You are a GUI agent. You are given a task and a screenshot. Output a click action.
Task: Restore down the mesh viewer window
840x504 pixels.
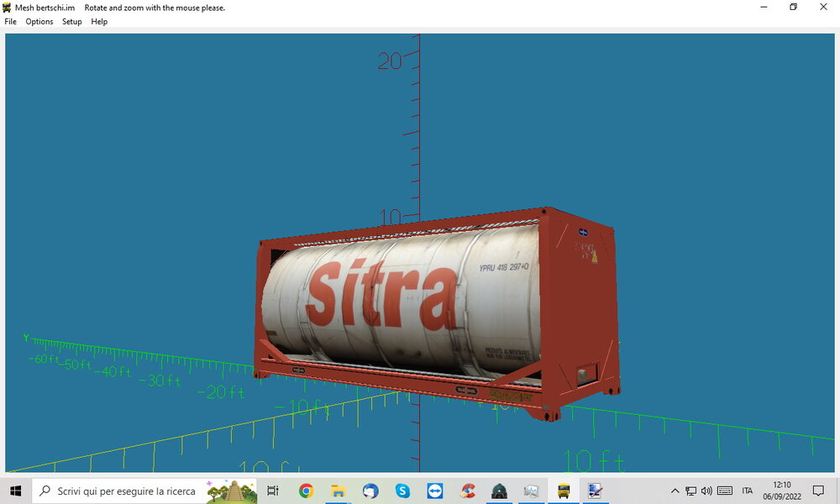794,8
